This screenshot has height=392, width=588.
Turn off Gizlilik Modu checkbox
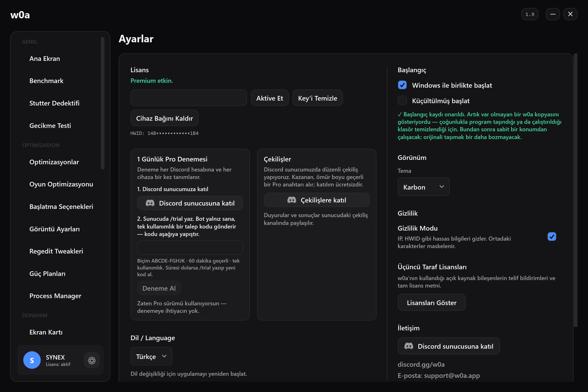(x=552, y=236)
